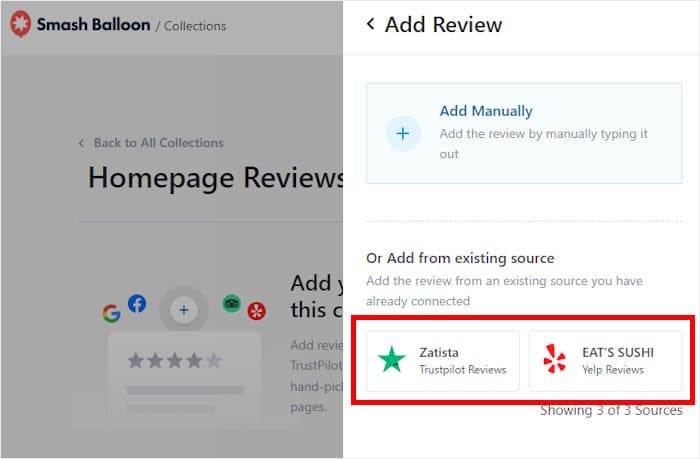The image size is (700, 459).
Task: Click the Smash Balloon brand name
Action: coord(93,25)
